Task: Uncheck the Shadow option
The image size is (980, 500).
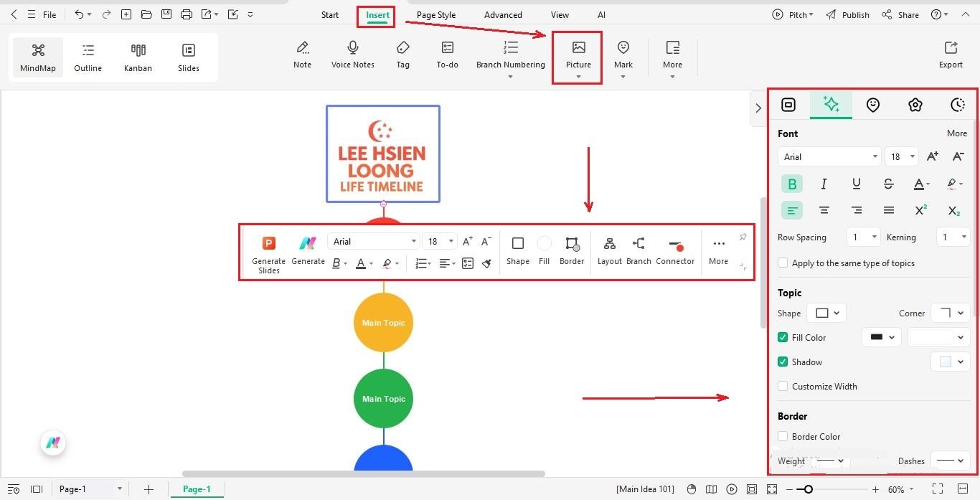Action: pyautogui.click(x=783, y=362)
